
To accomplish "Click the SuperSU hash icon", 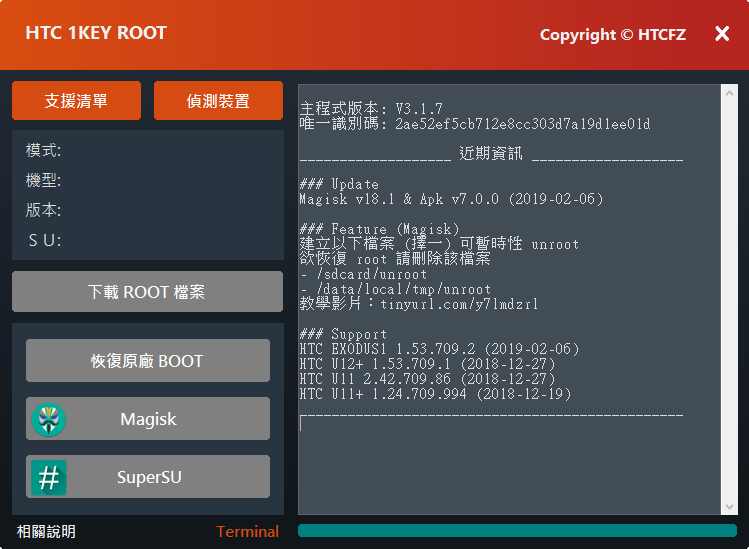I will (48, 477).
